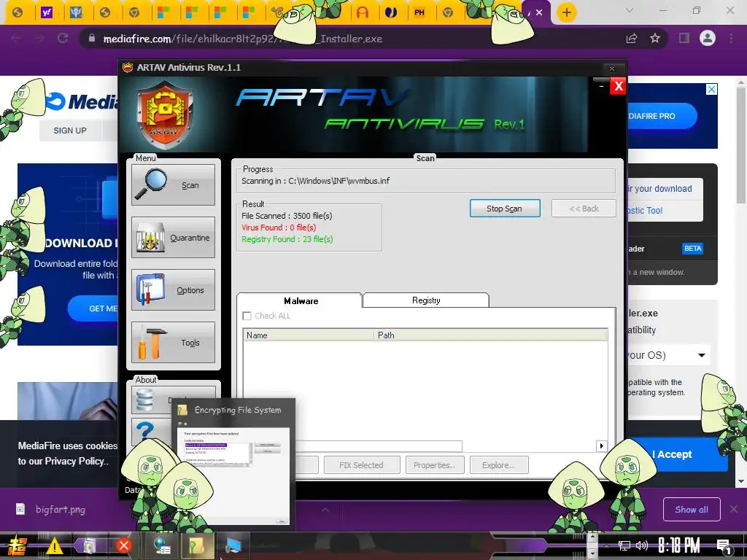The height and width of the screenshot is (560, 747).
Task: Tick the Check ALL checkbox
Action: [247, 316]
